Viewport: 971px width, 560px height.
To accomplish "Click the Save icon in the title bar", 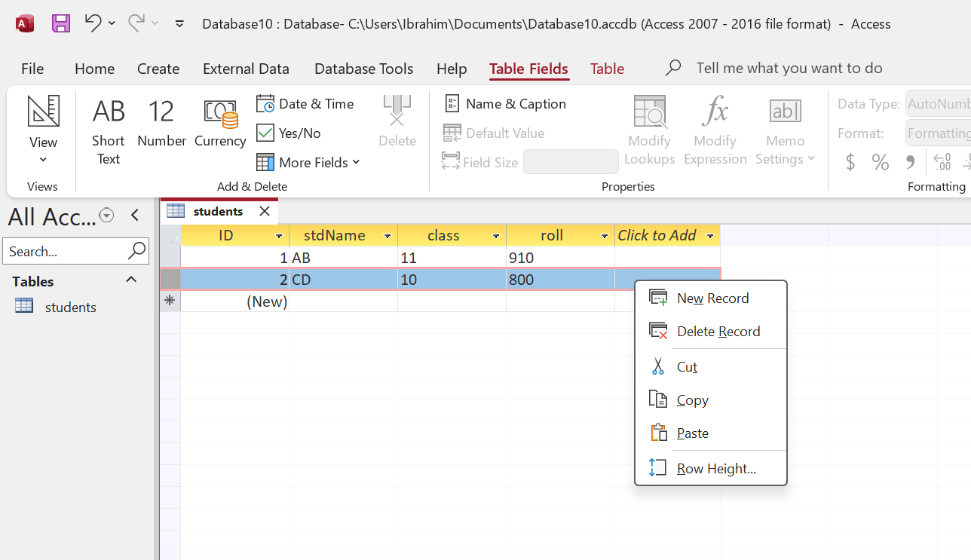I will [x=61, y=23].
